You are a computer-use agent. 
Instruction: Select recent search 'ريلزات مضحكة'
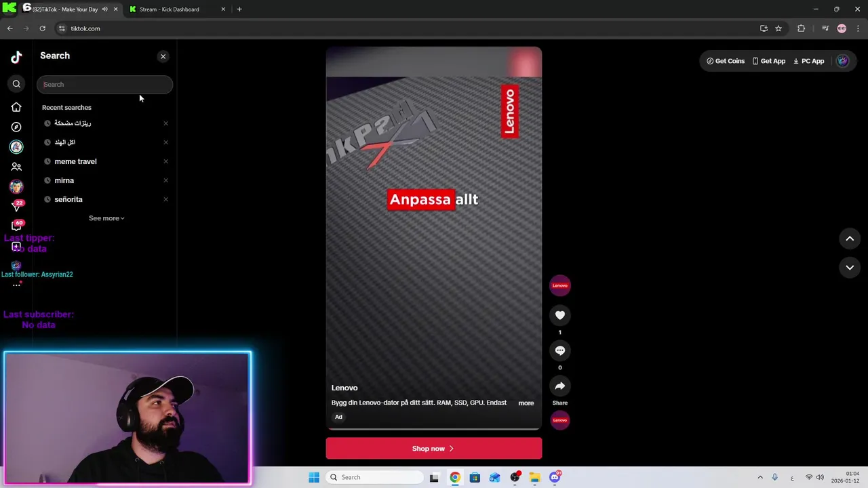point(73,123)
